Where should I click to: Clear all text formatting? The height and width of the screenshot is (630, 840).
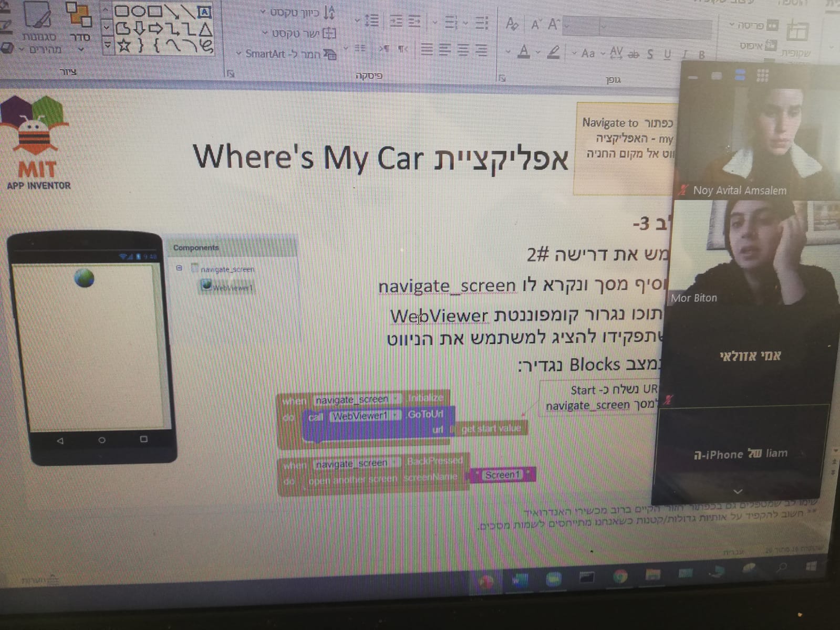[512, 24]
